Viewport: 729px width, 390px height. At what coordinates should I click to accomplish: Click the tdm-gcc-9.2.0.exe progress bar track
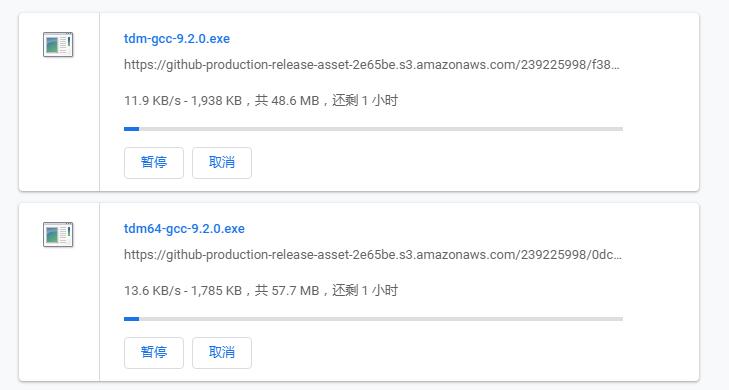[373, 129]
